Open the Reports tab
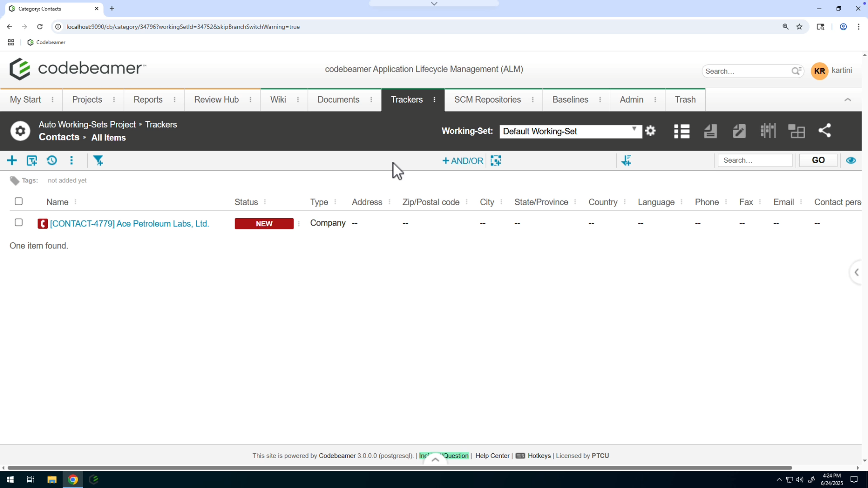 coord(148,100)
